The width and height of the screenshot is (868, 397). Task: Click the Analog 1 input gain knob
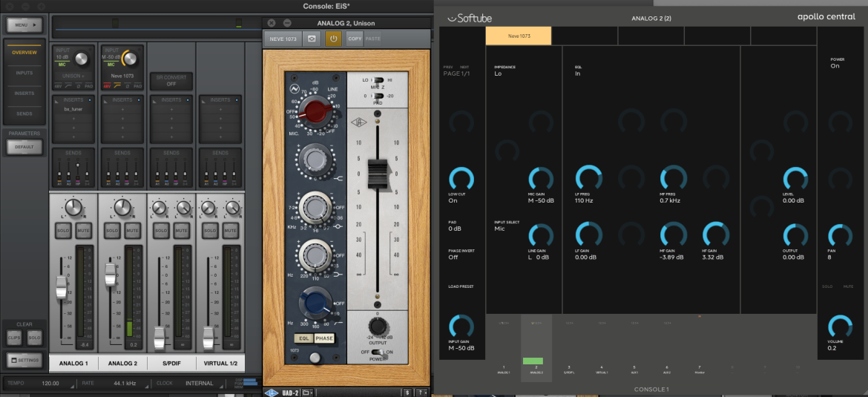click(82, 58)
